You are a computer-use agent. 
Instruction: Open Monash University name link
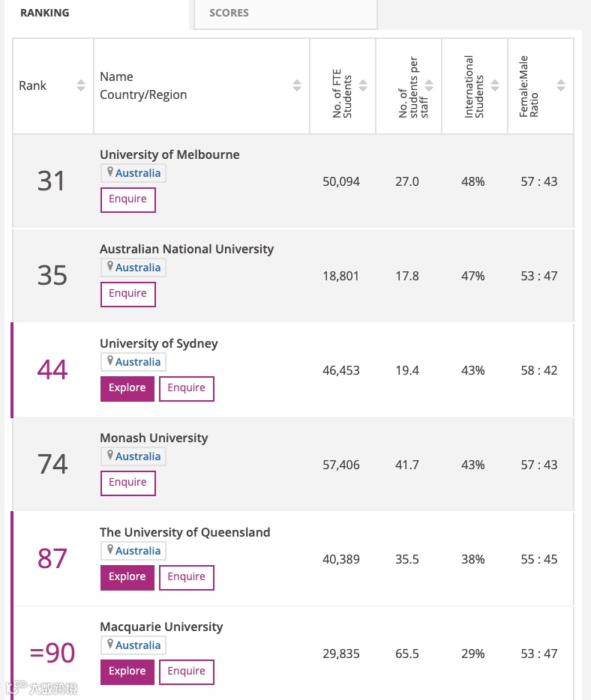click(154, 438)
